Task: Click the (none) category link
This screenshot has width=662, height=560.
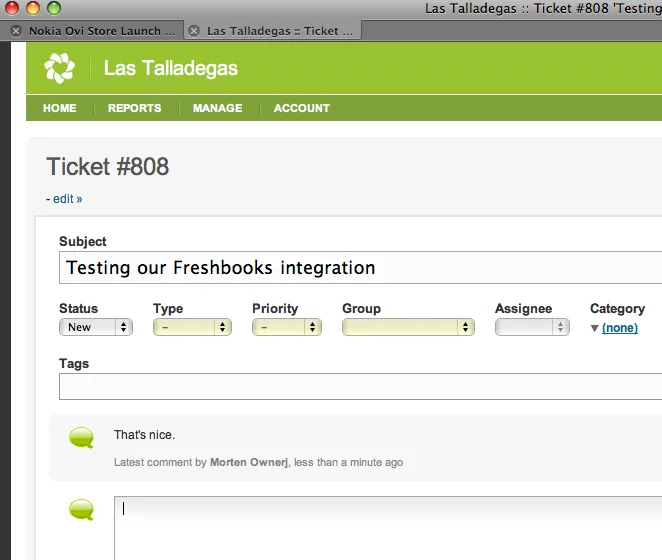Action: [x=620, y=328]
